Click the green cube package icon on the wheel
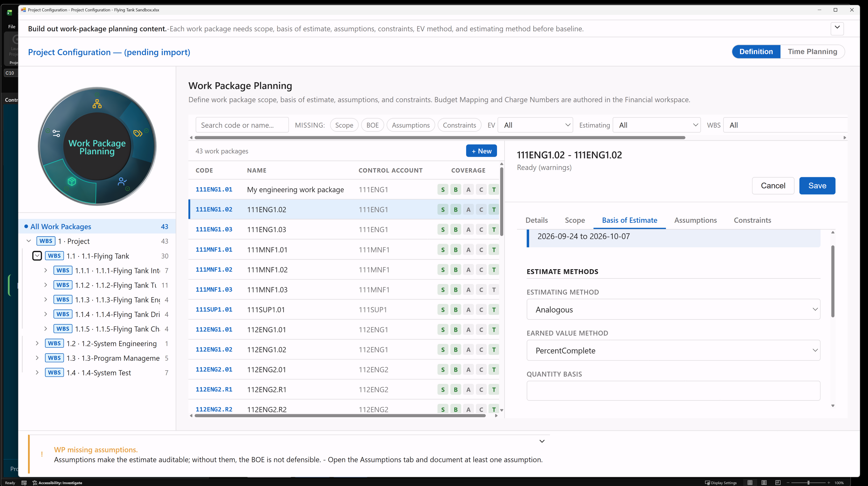Image resolution: width=868 pixels, height=486 pixels. point(72,181)
